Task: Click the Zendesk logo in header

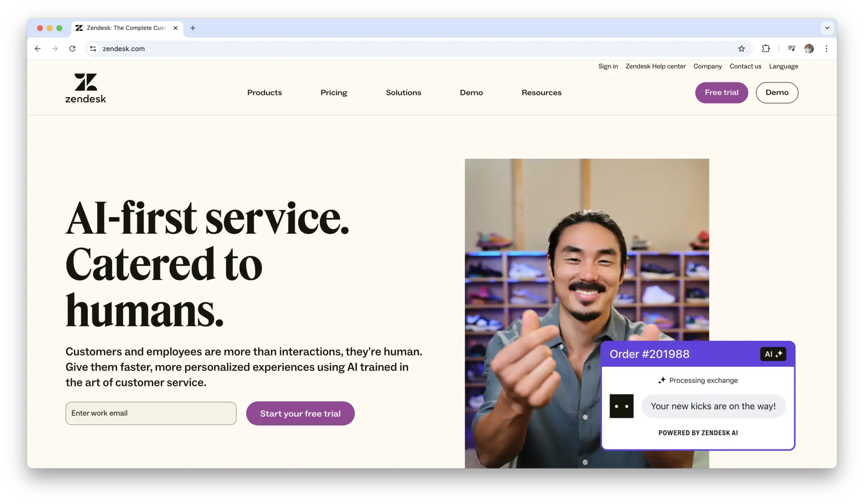Action: point(85,88)
